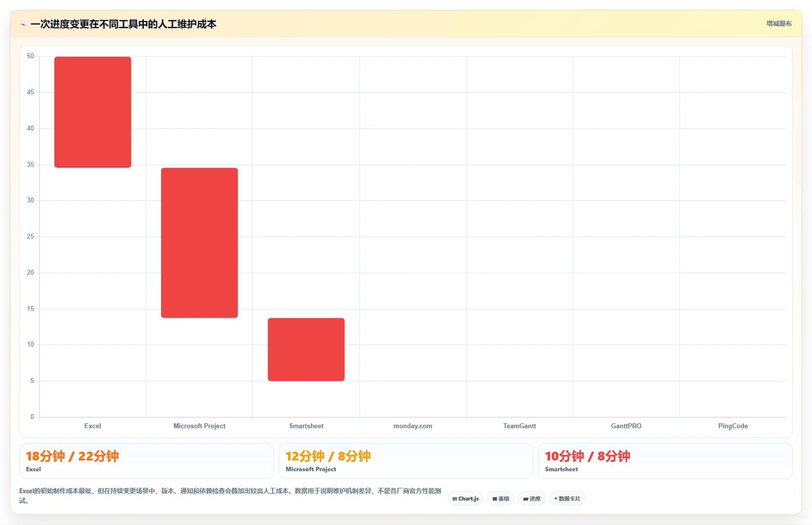Click the y-axis value 15

[x=30, y=309]
